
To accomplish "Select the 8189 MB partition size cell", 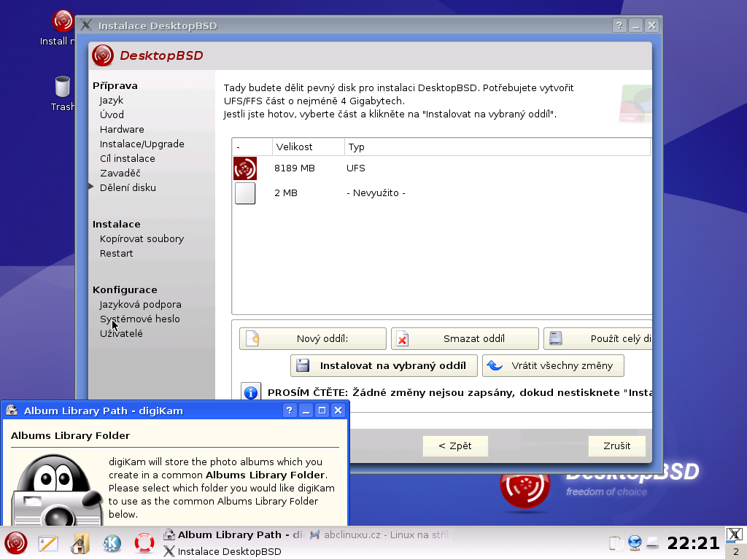I will point(295,168).
